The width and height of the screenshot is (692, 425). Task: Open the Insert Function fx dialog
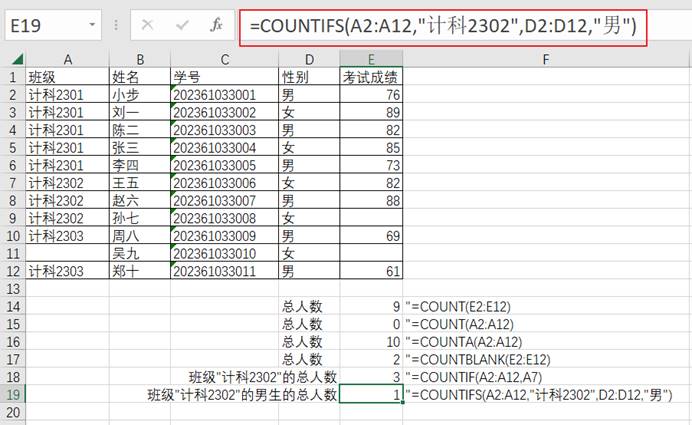click(x=216, y=25)
